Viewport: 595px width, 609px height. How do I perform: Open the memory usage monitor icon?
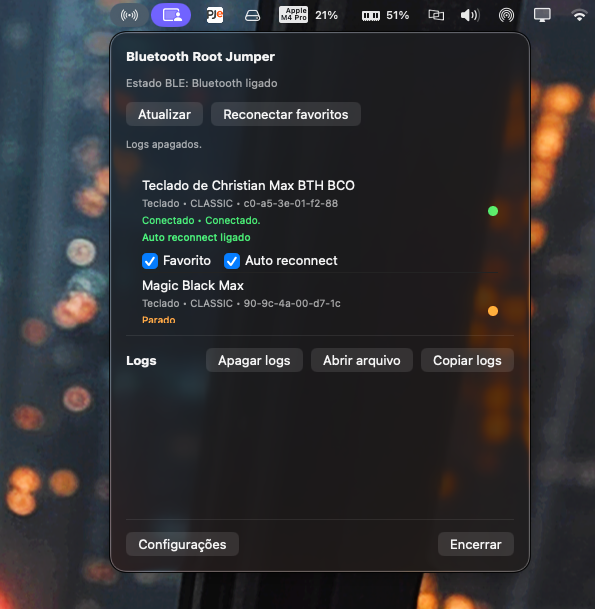coord(371,16)
